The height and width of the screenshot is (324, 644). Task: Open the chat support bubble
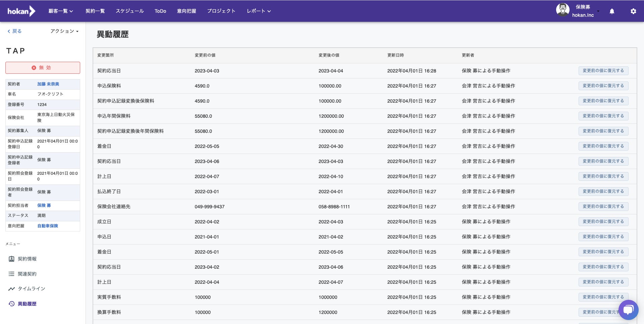coord(628,310)
